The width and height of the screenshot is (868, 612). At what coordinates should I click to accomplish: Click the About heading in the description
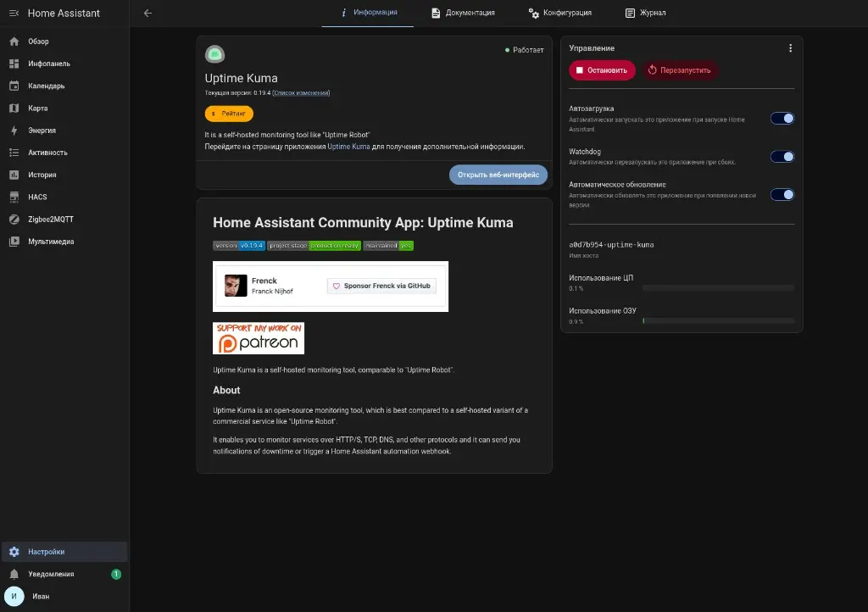(x=226, y=390)
